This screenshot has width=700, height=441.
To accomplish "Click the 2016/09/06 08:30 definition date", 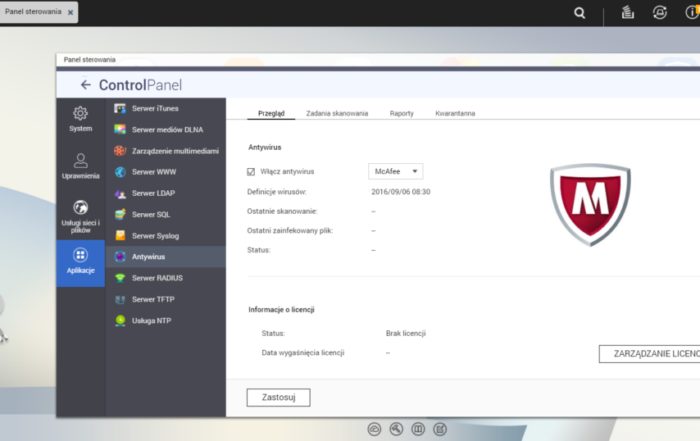I will click(400, 192).
